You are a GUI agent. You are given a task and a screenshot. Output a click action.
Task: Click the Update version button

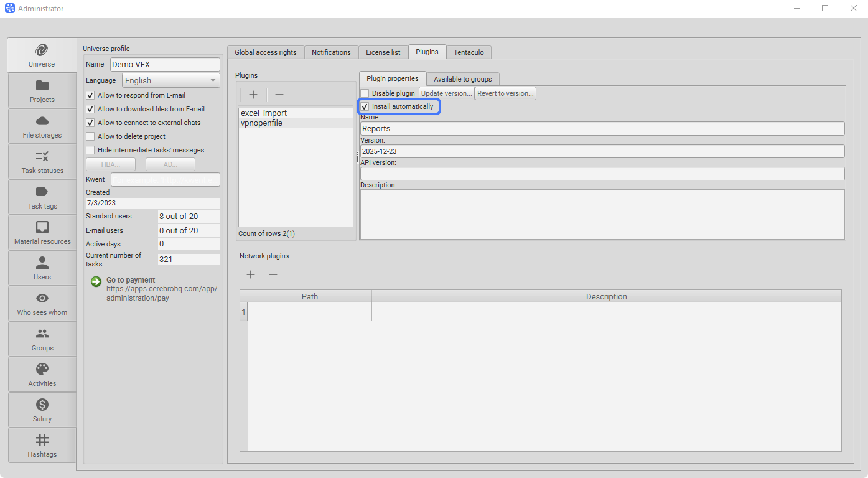coord(446,93)
